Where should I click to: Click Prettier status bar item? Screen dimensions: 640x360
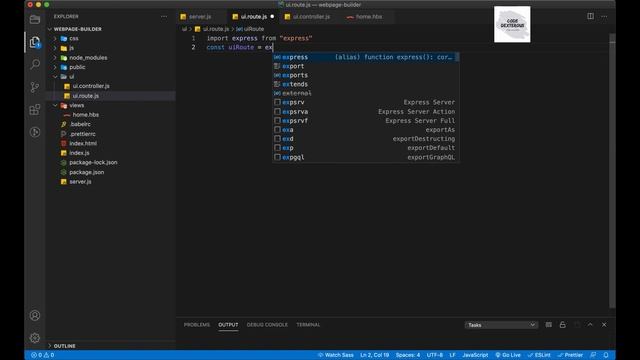pyautogui.click(x=570, y=355)
